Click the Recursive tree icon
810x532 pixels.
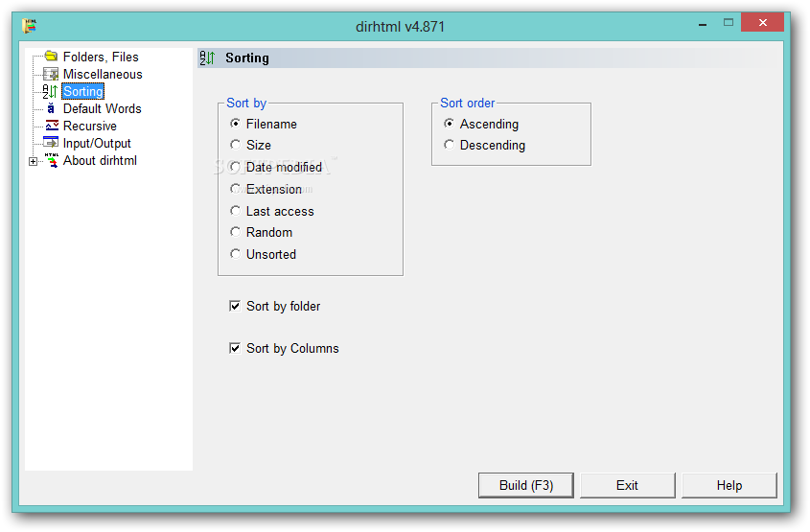(x=51, y=126)
